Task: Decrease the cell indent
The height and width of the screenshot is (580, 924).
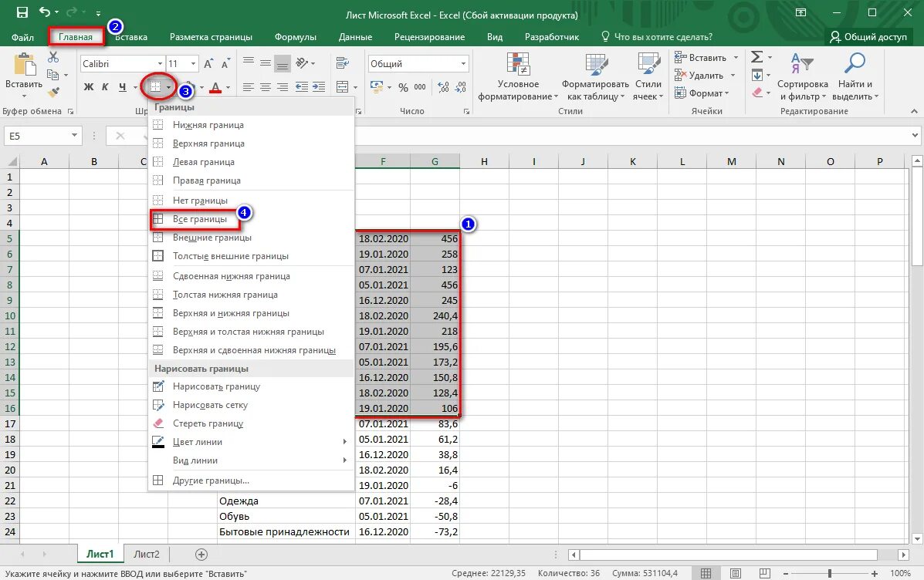Action: pyautogui.click(x=302, y=87)
